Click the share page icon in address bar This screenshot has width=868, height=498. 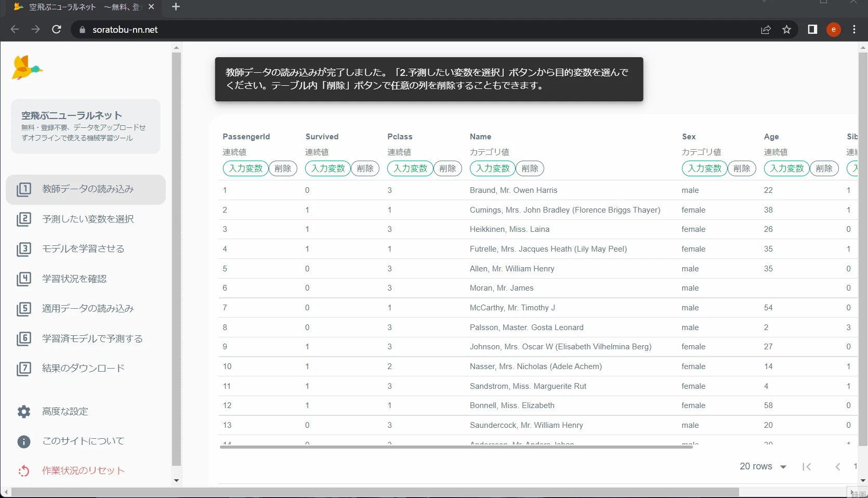click(766, 30)
